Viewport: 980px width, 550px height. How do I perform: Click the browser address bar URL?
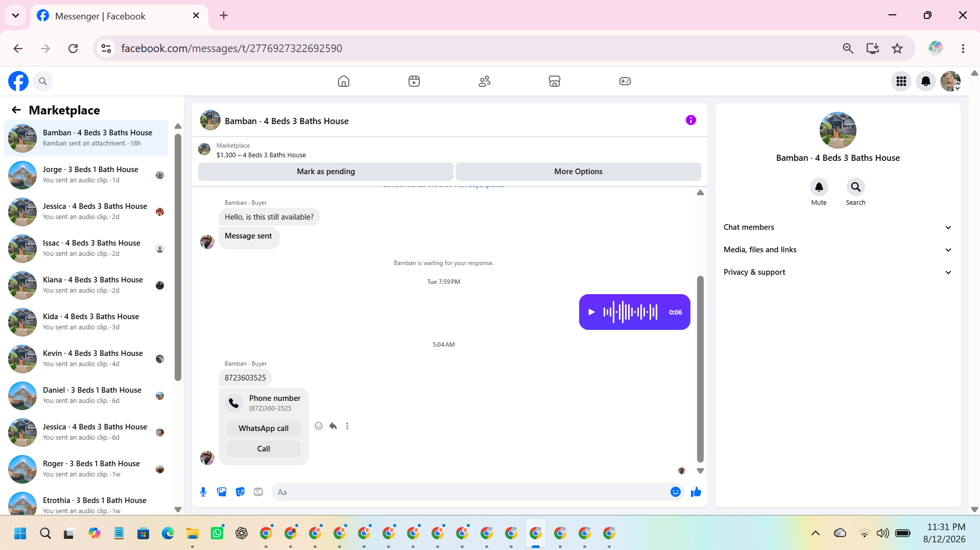tap(232, 48)
